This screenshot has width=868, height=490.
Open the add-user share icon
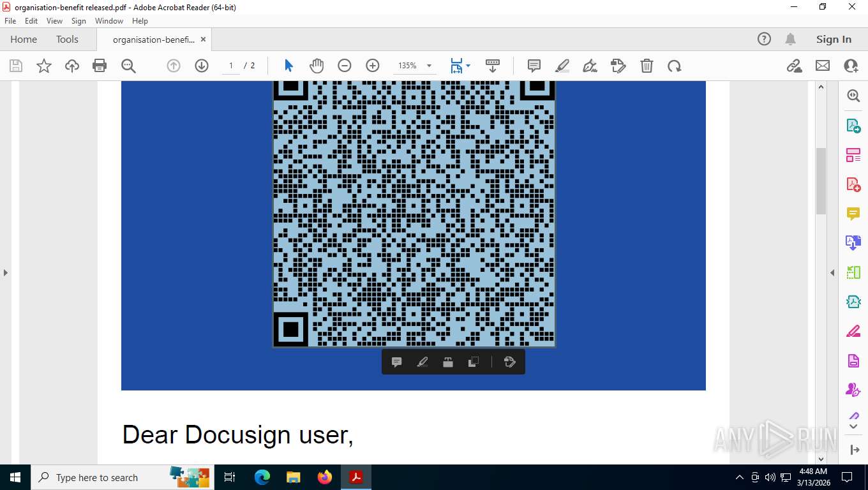click(851, 66)
